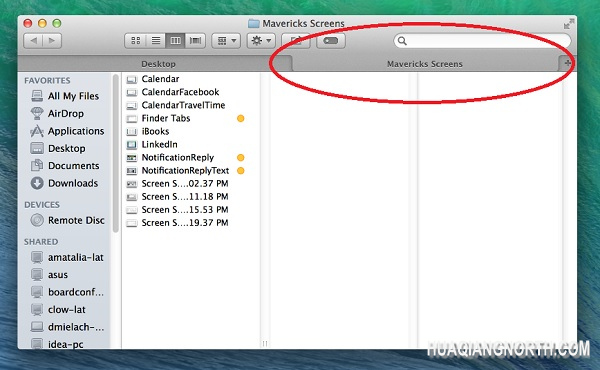
Task: Click orange tag dot on NotificationReply
Action: point(241,157)
